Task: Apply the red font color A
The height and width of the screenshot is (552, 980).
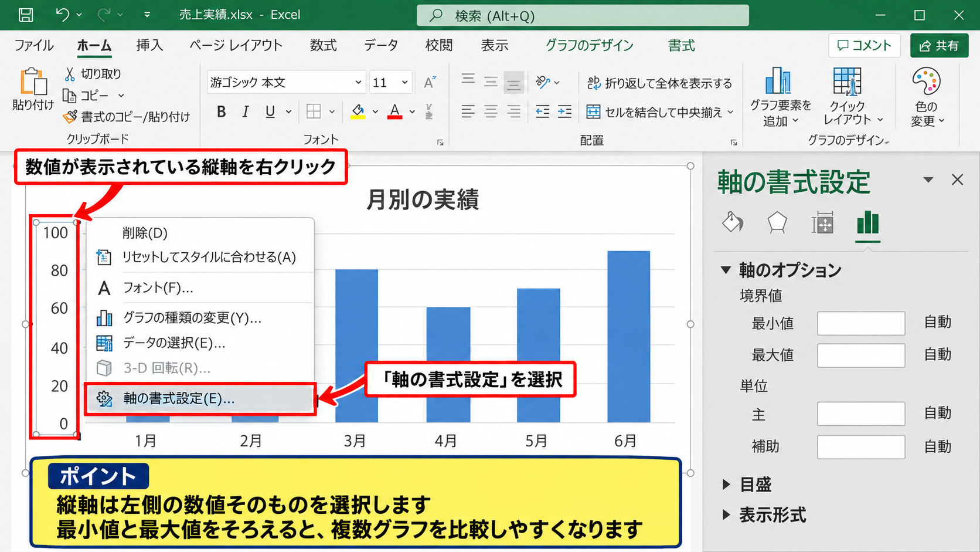Action: (x=395, y=111)
